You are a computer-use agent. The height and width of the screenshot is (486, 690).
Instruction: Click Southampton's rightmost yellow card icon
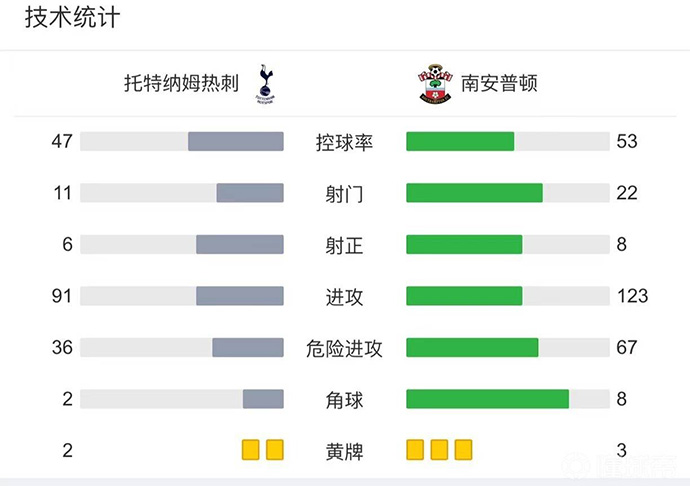click(x=463, y=450)
